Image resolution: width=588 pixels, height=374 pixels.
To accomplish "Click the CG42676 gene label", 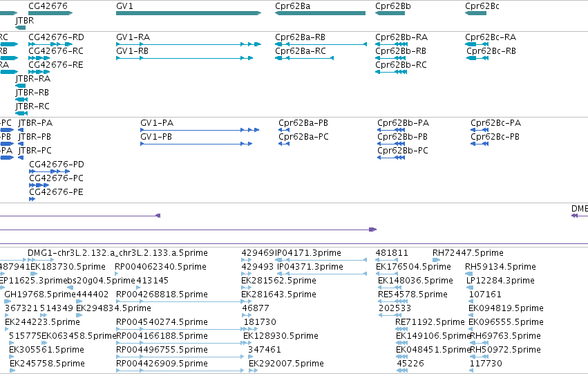I will pos(48,6).
